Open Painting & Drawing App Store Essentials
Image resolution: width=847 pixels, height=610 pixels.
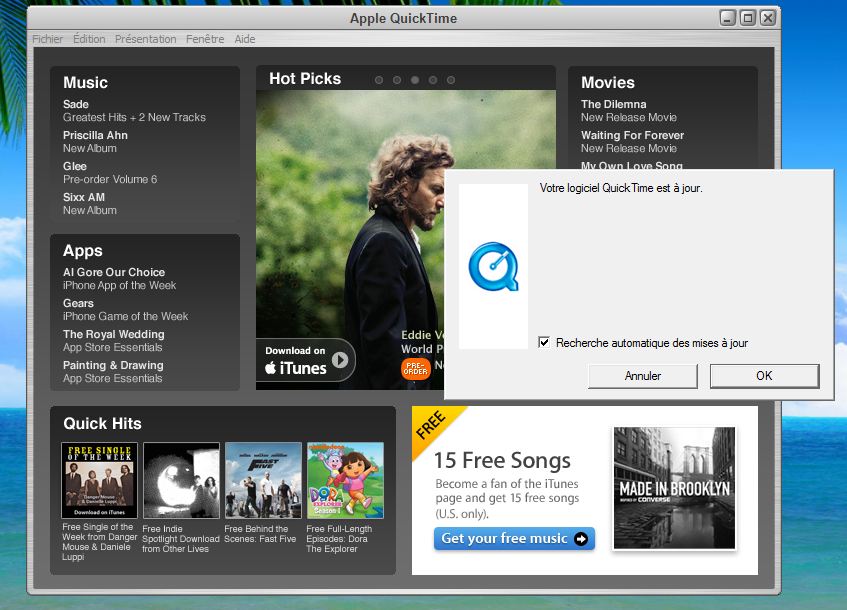tap(113, 372)
